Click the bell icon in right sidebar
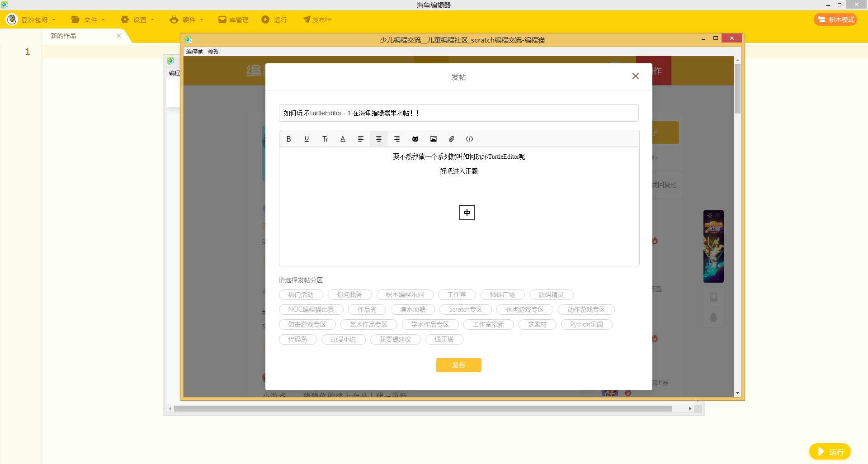Viewport: 868px width, 464px height. click(713, 317)
